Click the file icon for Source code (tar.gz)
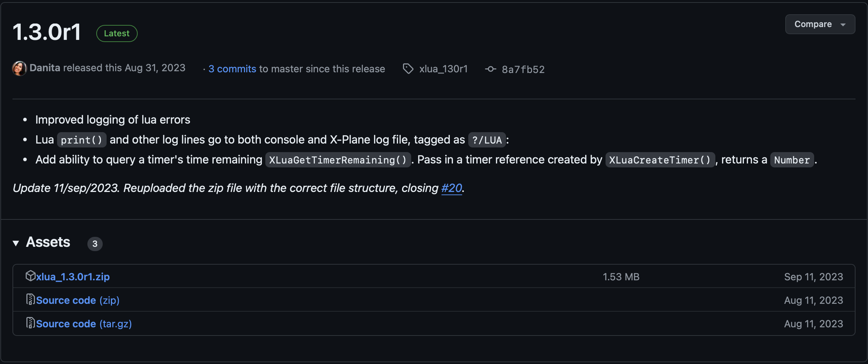 click(31, 323)
